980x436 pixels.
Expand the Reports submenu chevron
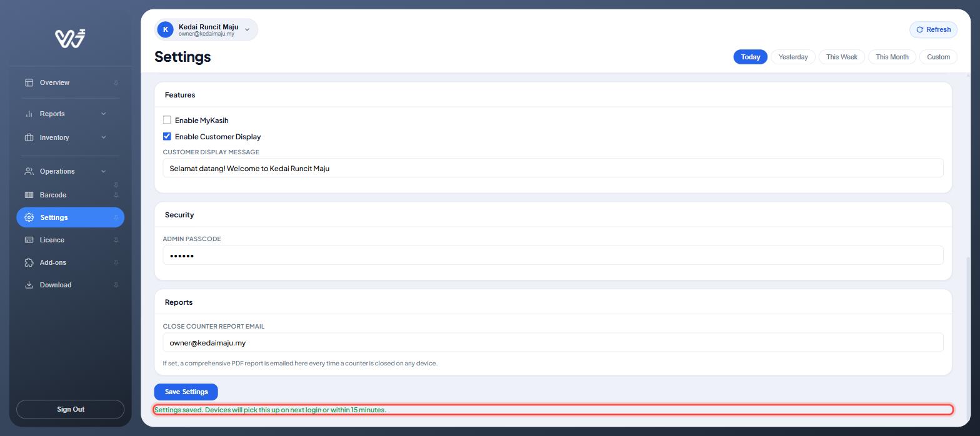(x=104, y=114)
